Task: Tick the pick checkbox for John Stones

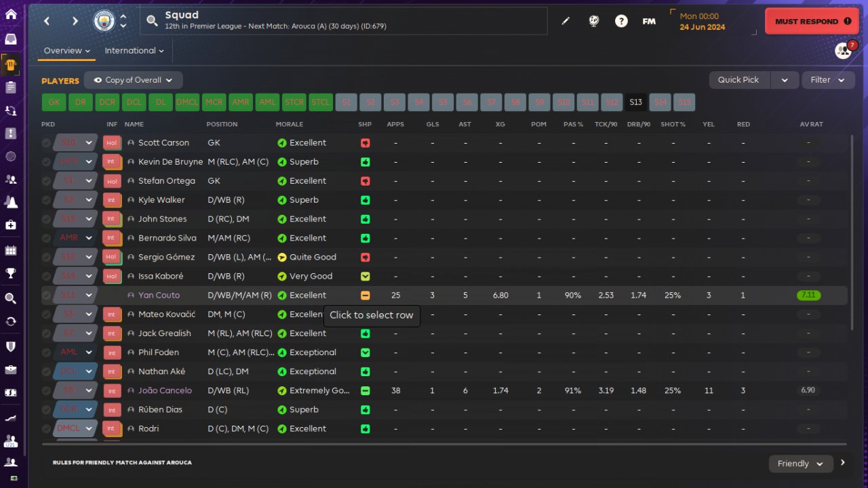Action: pyautogui.click(x=46, y=219)
